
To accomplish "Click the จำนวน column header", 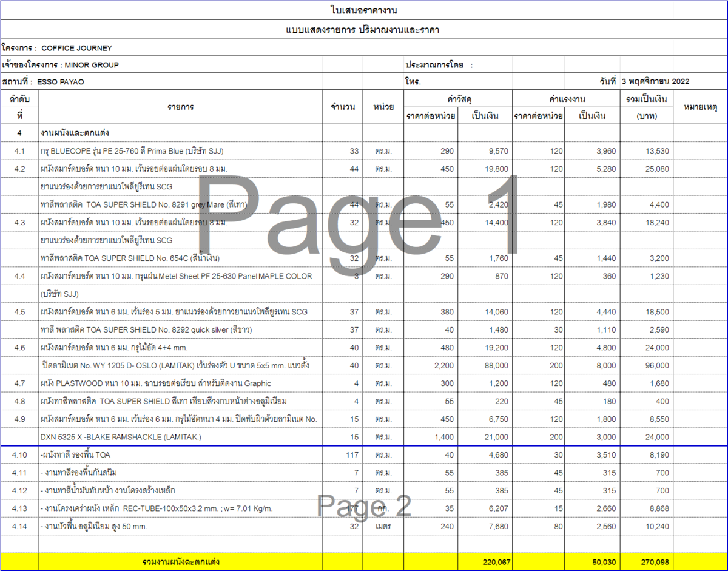I will pyautogui.click(x=343, y=107).
